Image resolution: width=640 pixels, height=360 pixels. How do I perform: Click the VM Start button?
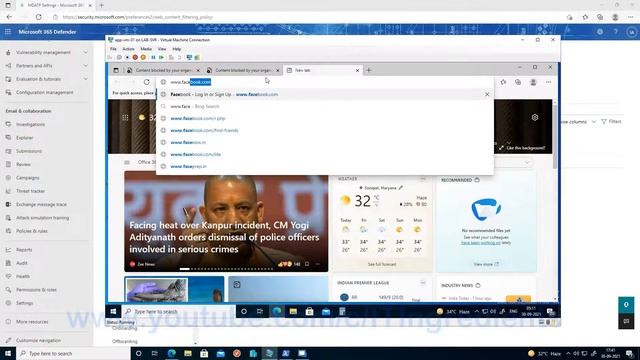113,311
